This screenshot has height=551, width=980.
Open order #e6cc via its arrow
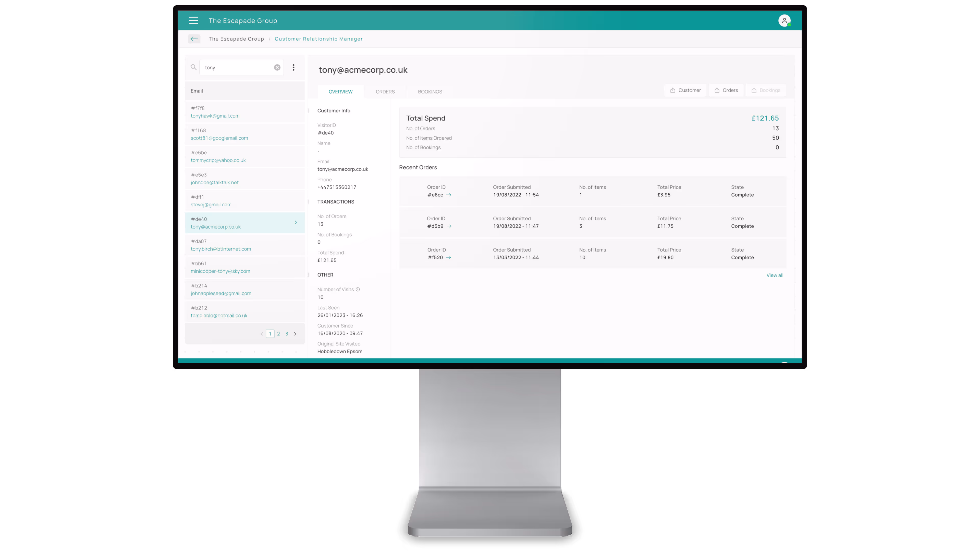coord(449,195)
